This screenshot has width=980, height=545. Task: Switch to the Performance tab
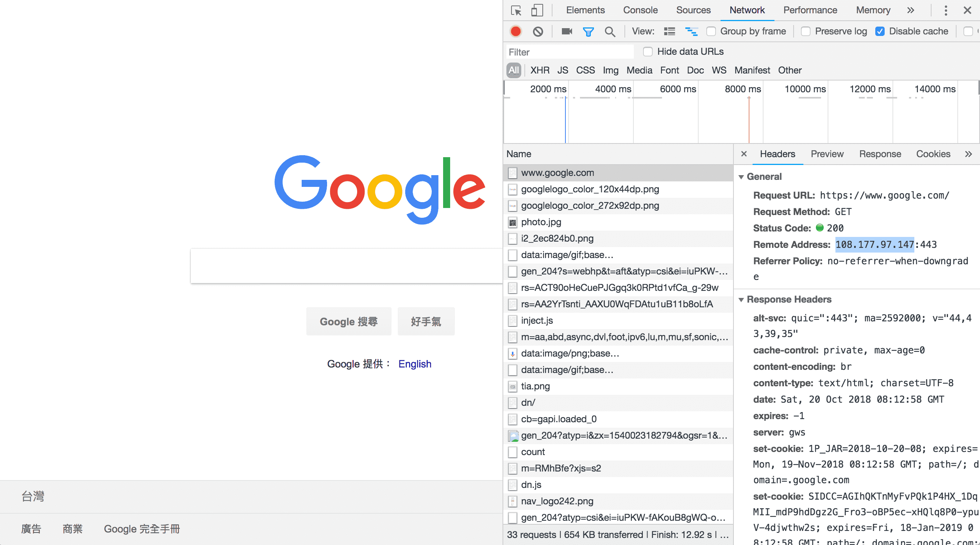[810, 10]
